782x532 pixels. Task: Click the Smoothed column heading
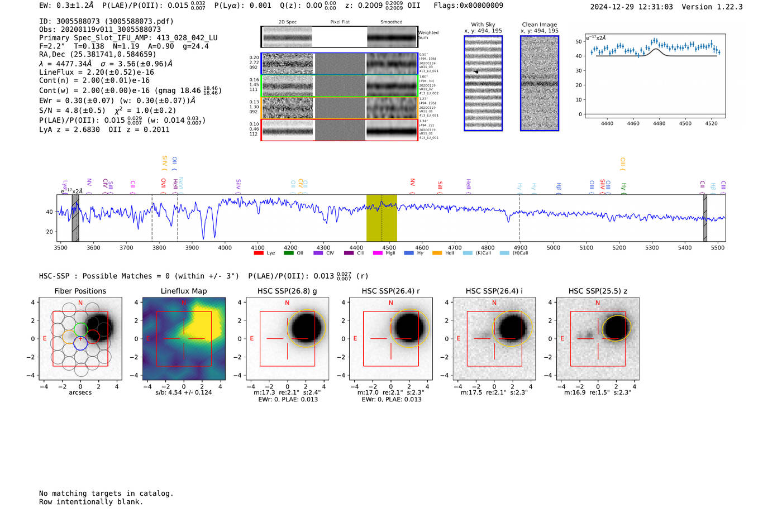(x=392, y=22)
